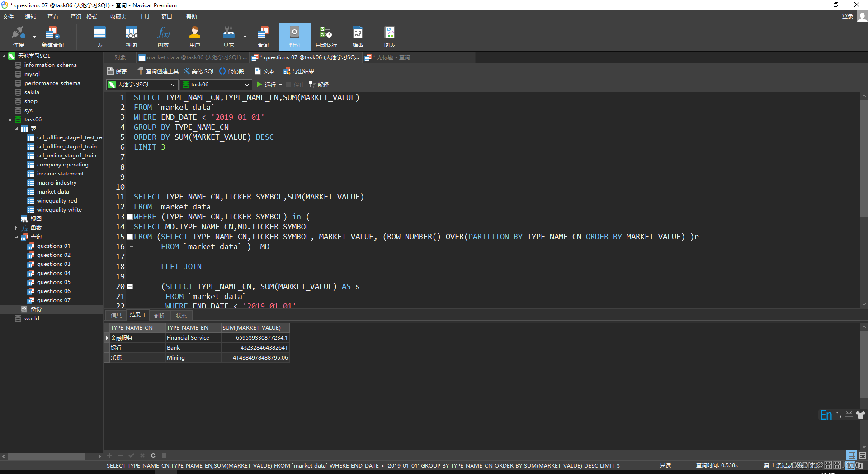The image size is (868, 474).
Task: Select the questions 05 query in tree
Action: point(53,282)
